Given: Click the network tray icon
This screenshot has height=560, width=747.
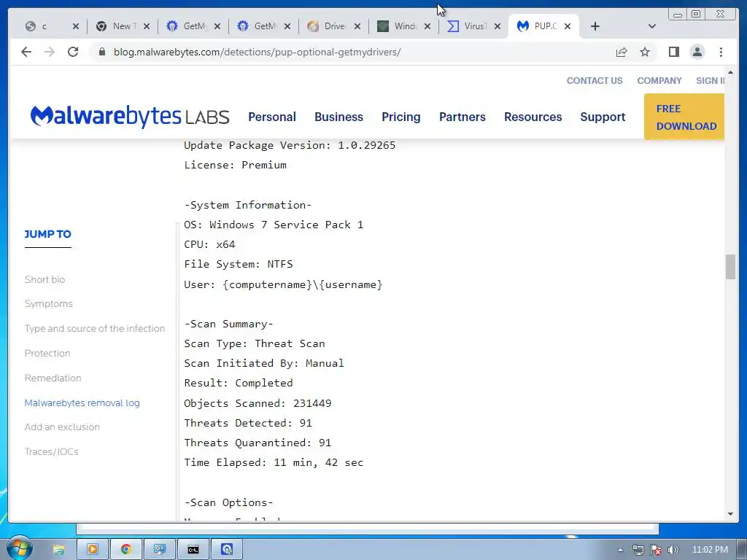Looking at the screenshot, I should 638,550.
